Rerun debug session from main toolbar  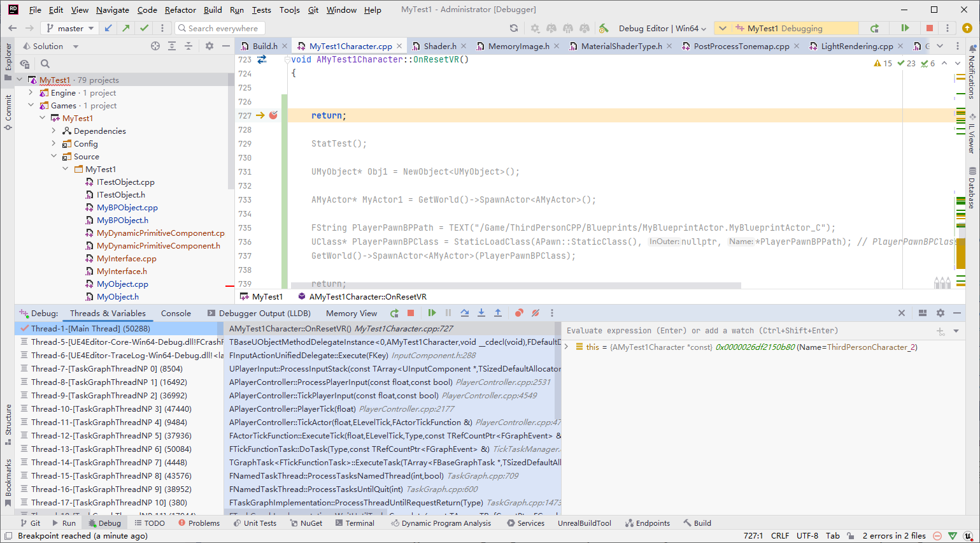875,28
